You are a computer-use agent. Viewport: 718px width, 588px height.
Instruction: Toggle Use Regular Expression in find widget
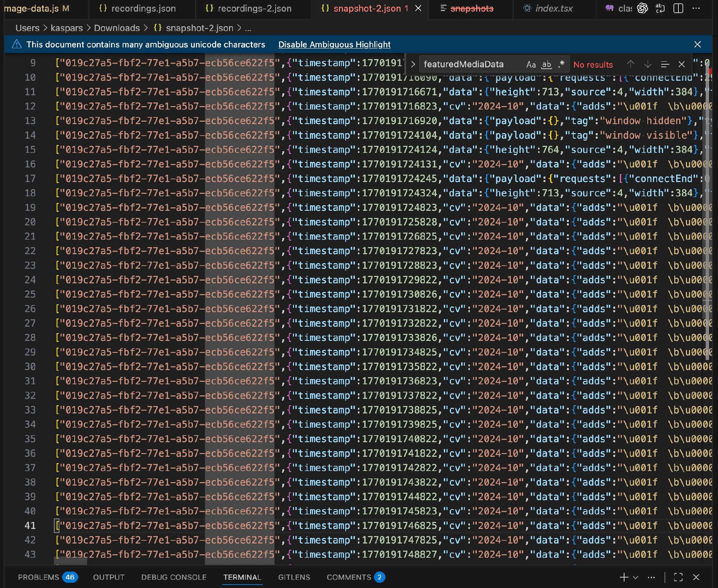[x=561, y=64]
